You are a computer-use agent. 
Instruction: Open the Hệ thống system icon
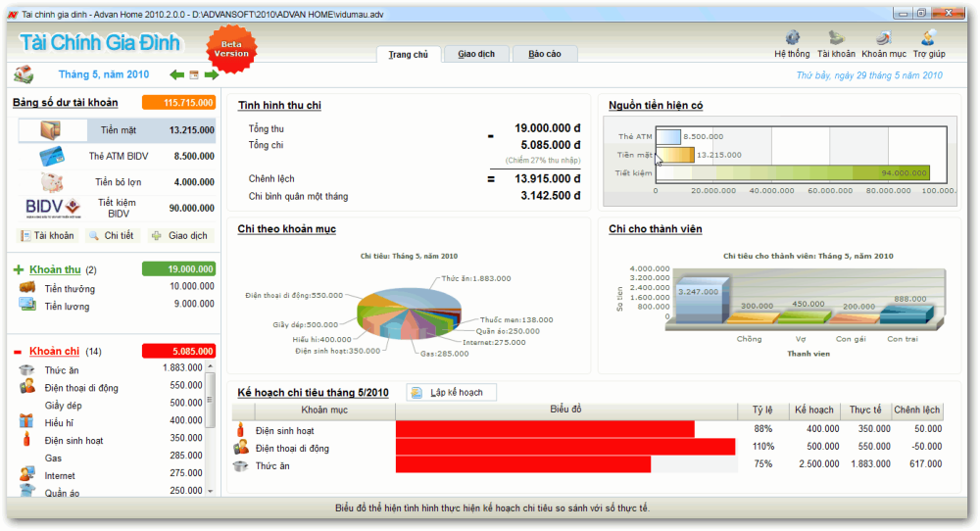pos(792,38)
